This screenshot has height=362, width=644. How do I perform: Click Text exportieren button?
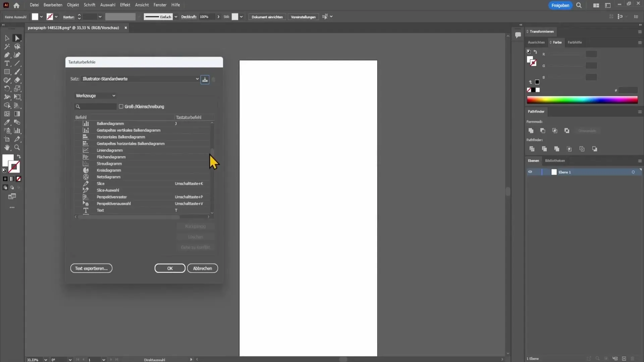[x=91, y=268]
